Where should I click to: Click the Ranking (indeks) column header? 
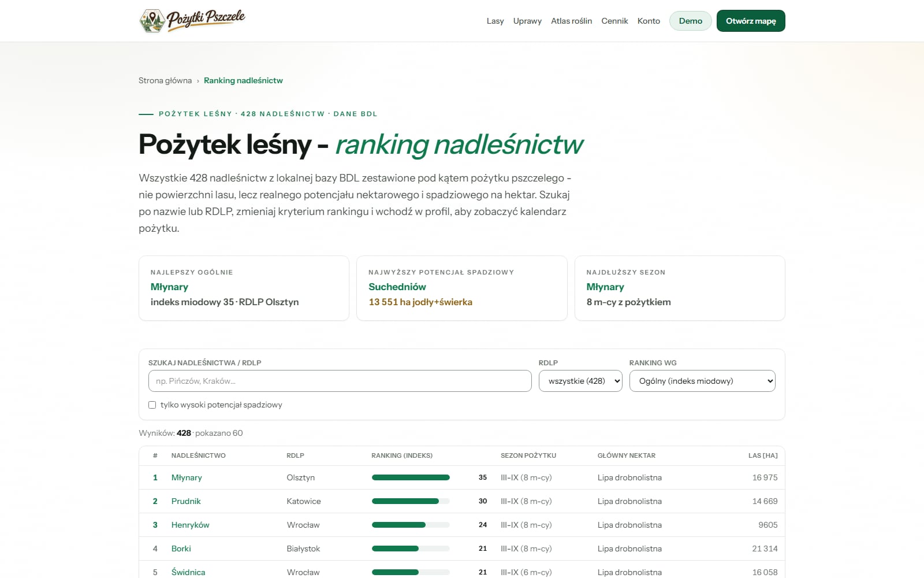coord(402,455)
